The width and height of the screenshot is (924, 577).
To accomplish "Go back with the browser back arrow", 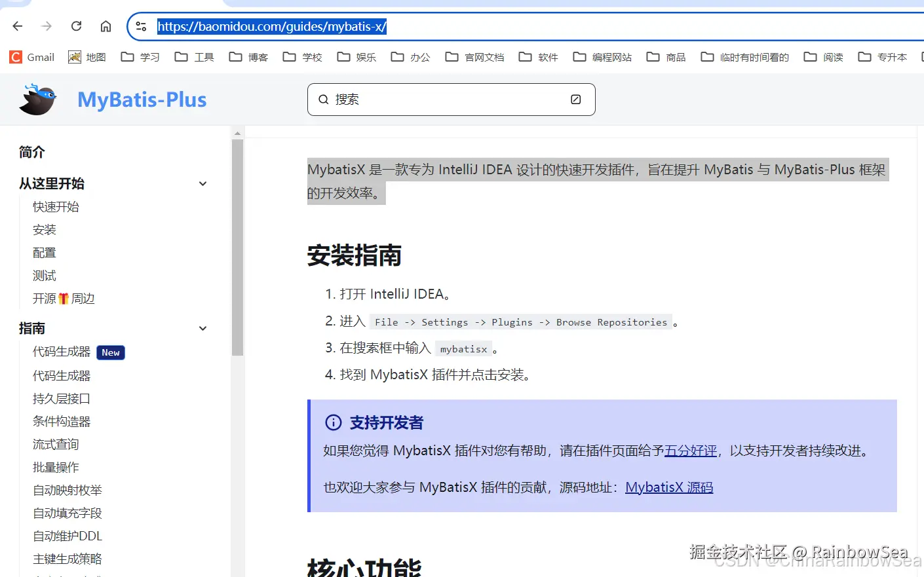I will [18, 26].
